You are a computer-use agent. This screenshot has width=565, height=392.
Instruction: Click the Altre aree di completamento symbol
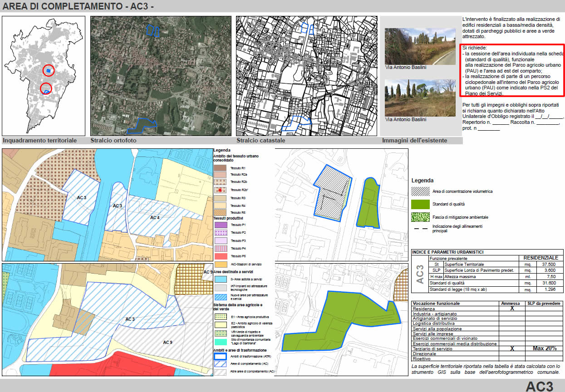coord(220,372)
